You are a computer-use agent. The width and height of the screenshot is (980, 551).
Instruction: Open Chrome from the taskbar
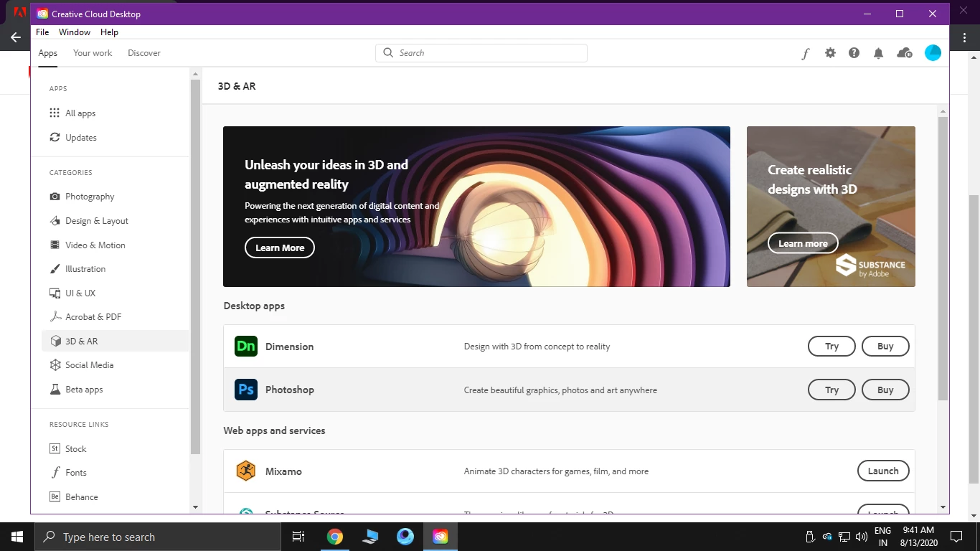[x=335, y=537]
